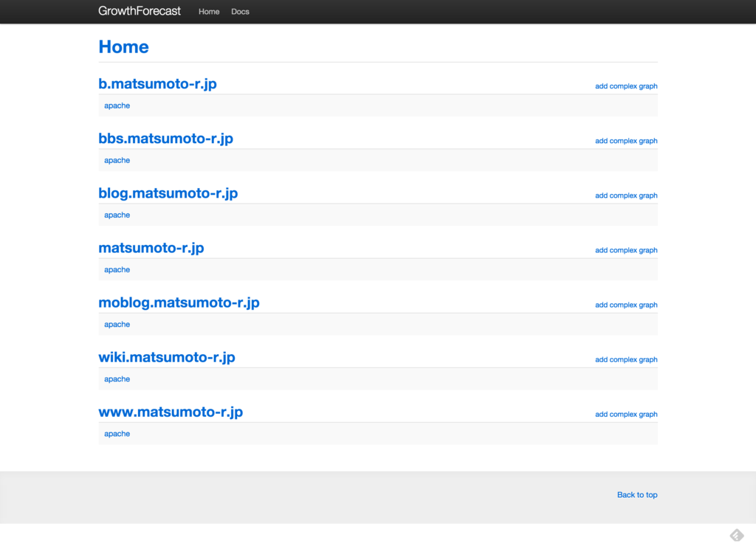Open the moblog.matsumoto-r.jp service heading
This screenshot has height=554, width=756.
(x=179, y=302)
